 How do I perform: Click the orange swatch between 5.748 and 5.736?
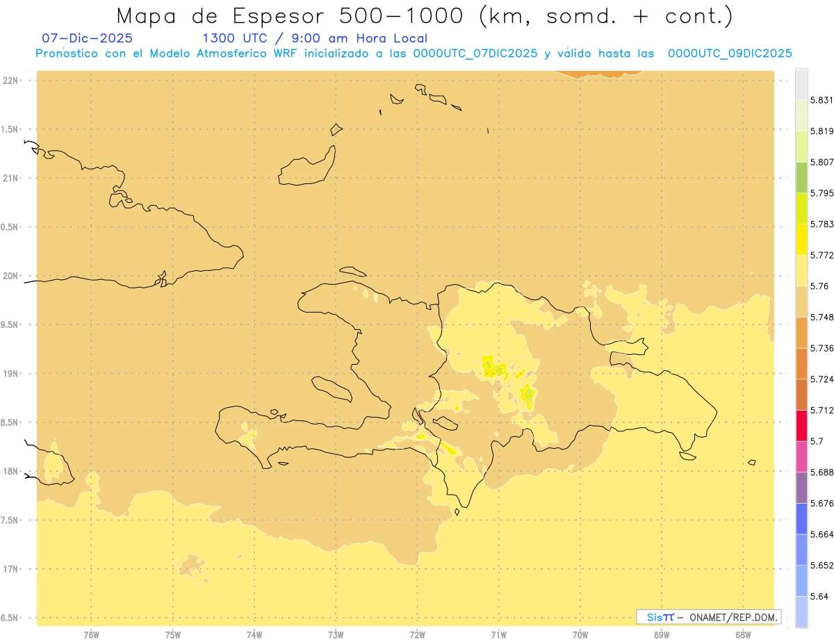(801, 332)
